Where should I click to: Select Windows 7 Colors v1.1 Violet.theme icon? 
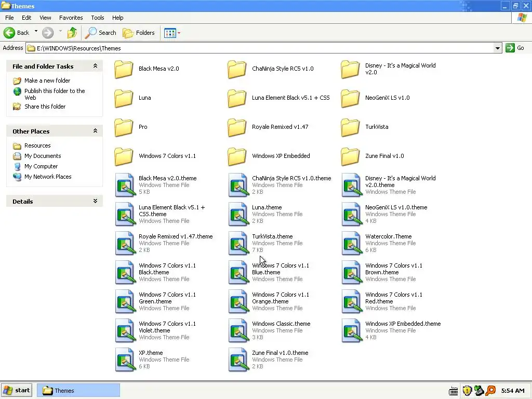[x=125, y=330]
